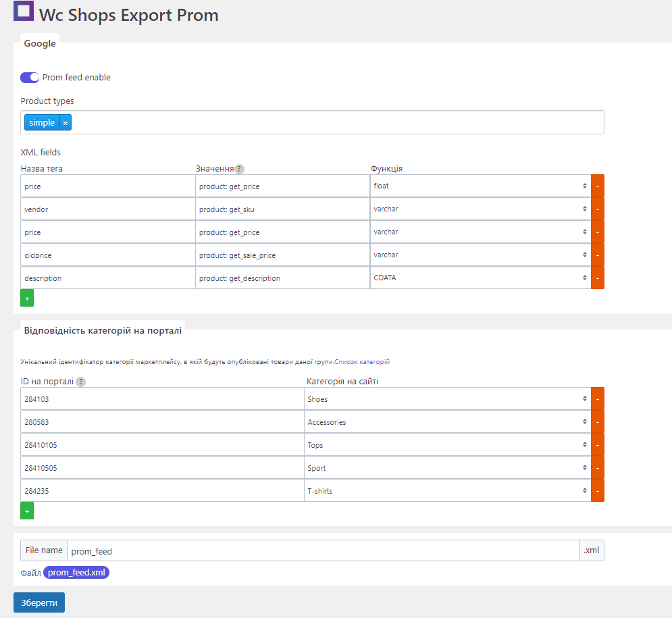The image size is (672, 618).
Task: Delete the Tops category mapping row
Action: pyautogui.click(x=598, y=445)
